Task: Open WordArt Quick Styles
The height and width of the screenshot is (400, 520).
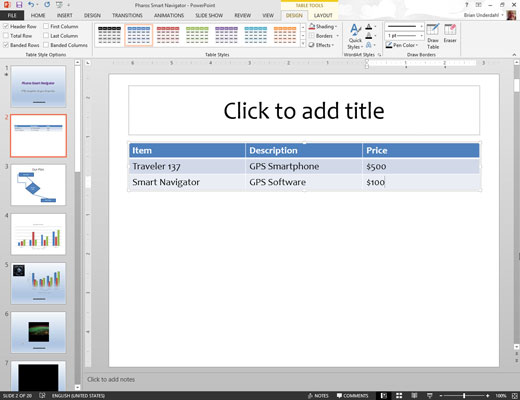Action: [x=355, y=37]
